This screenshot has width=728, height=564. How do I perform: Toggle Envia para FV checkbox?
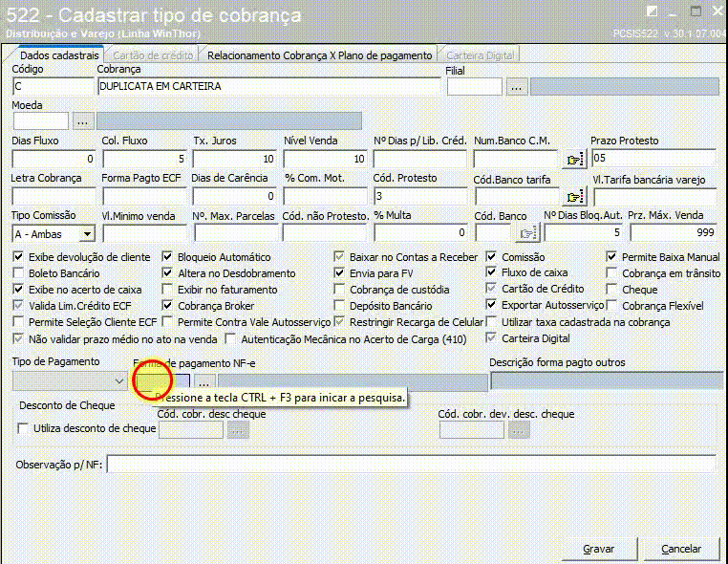click(339, 272)
